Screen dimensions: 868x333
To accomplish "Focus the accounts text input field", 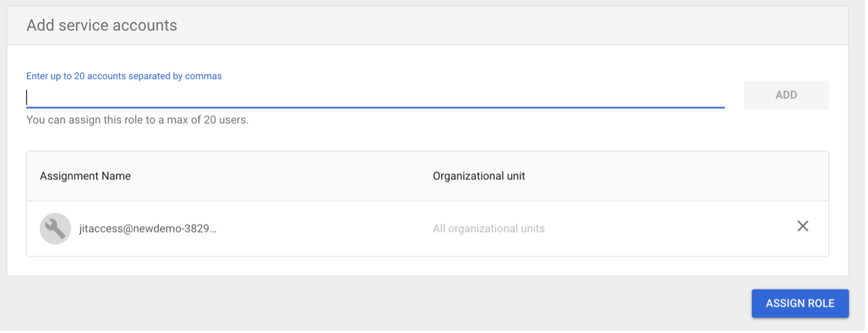I will coord(375,97).
